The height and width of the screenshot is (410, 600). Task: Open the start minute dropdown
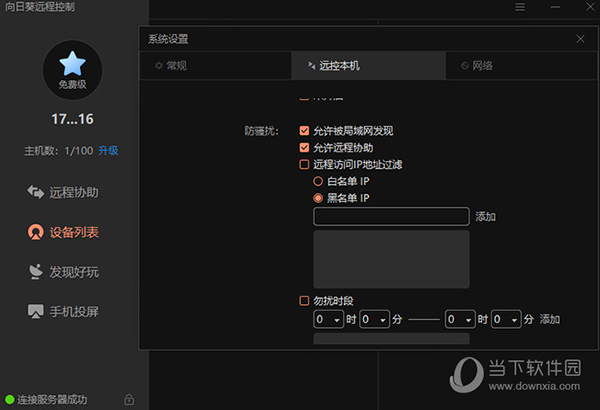pos(374,319)
